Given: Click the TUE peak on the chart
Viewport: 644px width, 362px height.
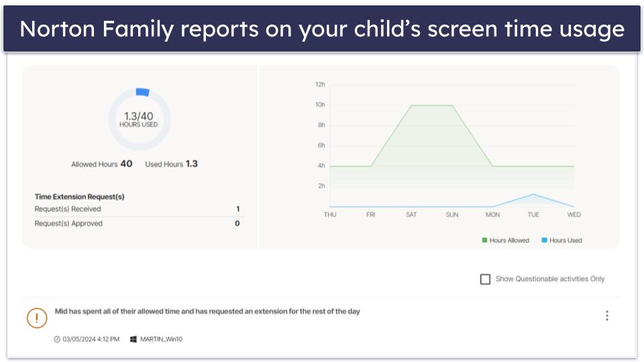Looking at the screenshot, I should pos(533,194).
